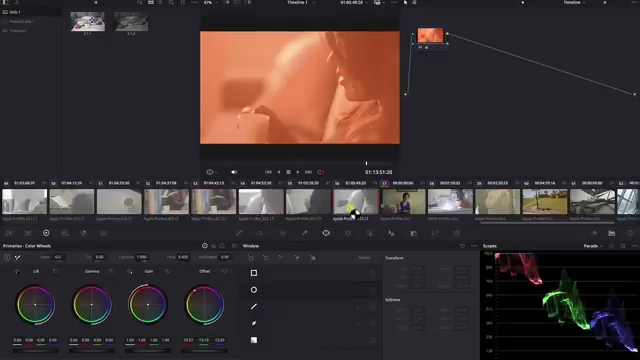Open the Timeline 1 name dropdown
Screen dimensions: 640x360
[x=301, y=2]
